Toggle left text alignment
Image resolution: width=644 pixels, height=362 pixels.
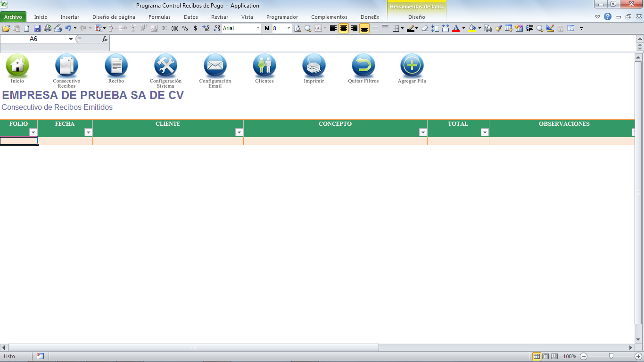point(333,28)
